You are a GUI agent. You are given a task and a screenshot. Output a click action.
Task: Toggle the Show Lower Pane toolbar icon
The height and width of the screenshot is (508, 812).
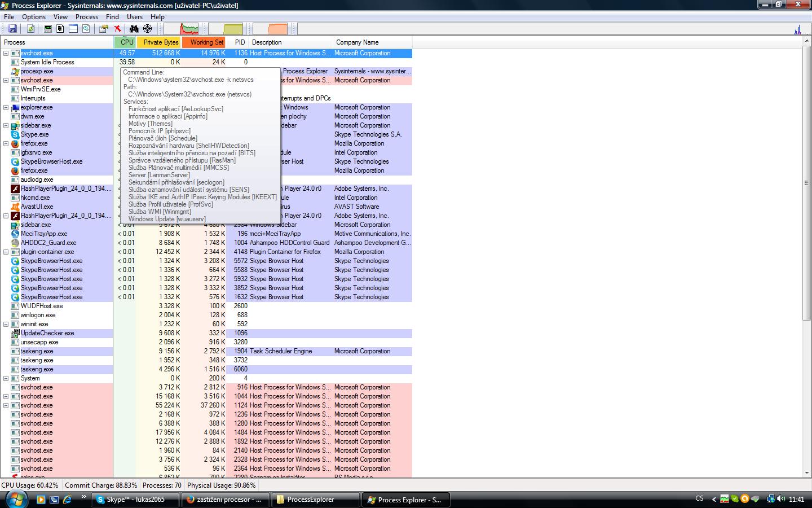73,29
